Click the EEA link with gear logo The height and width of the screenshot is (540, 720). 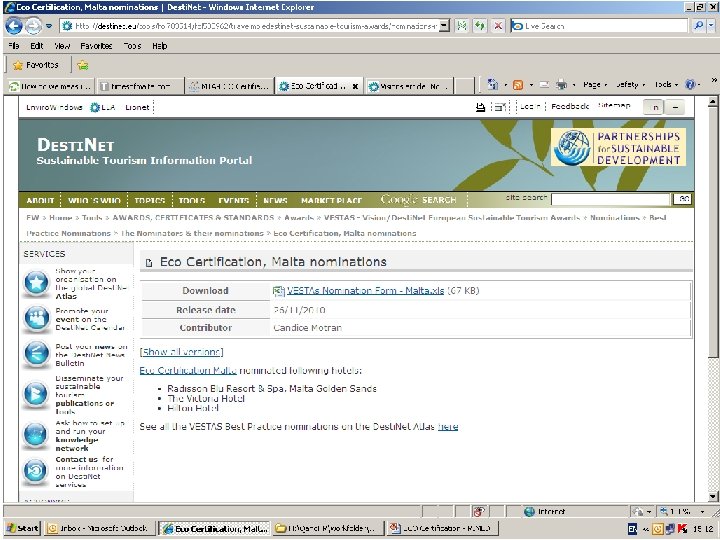(x=102, y=107)
